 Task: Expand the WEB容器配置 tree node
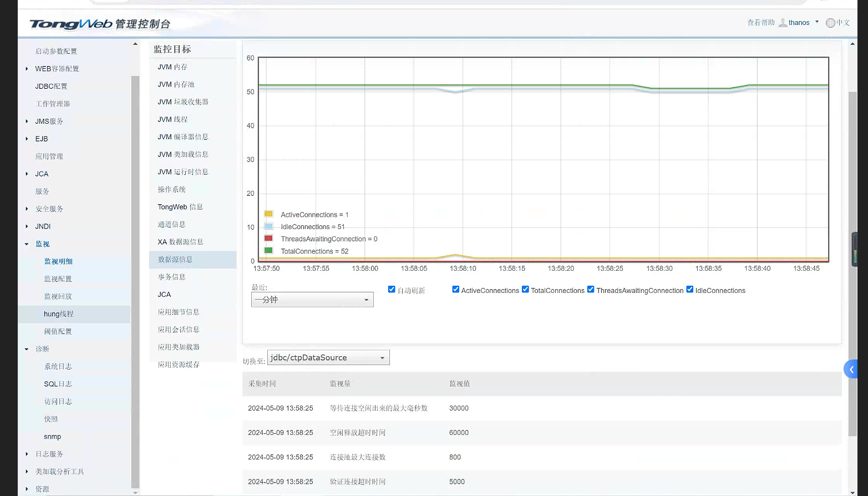click(27, 69)
